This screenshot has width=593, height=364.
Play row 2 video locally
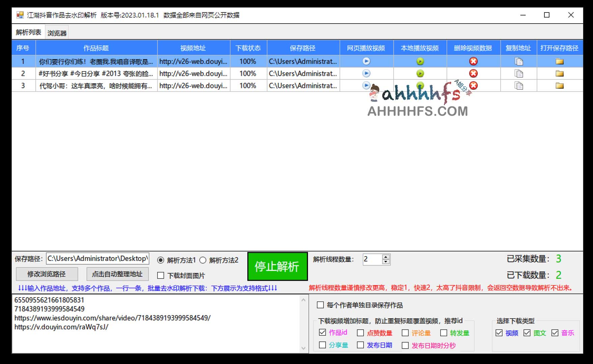[420, 73]
